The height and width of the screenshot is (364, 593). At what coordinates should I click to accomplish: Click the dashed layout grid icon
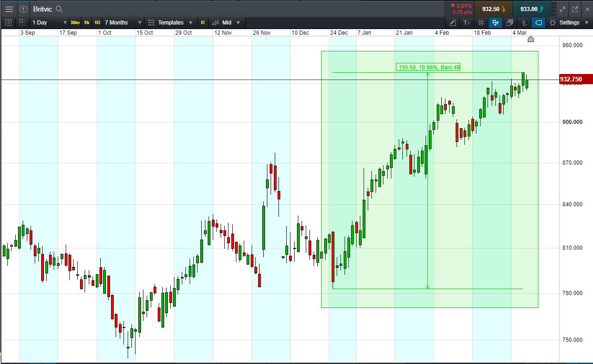coord(22,22)
